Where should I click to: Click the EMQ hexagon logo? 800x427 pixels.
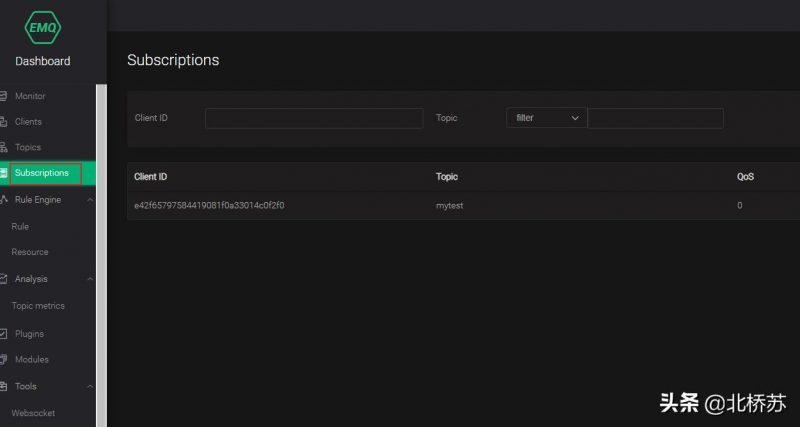pyautogui.click(x=42, y=28)
